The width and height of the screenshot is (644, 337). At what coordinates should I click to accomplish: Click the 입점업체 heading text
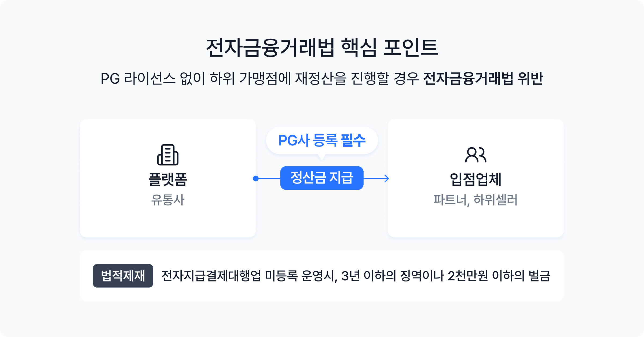pos(475,179)
